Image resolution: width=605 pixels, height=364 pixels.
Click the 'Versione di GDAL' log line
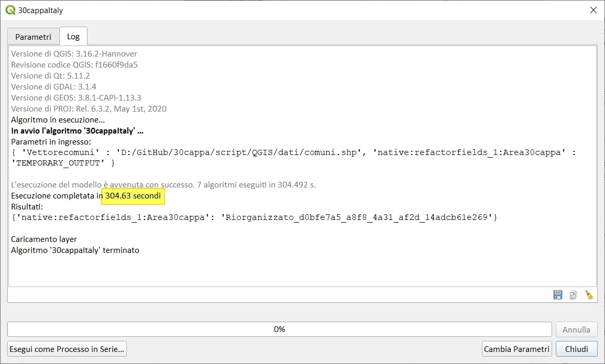click(53, 87)
